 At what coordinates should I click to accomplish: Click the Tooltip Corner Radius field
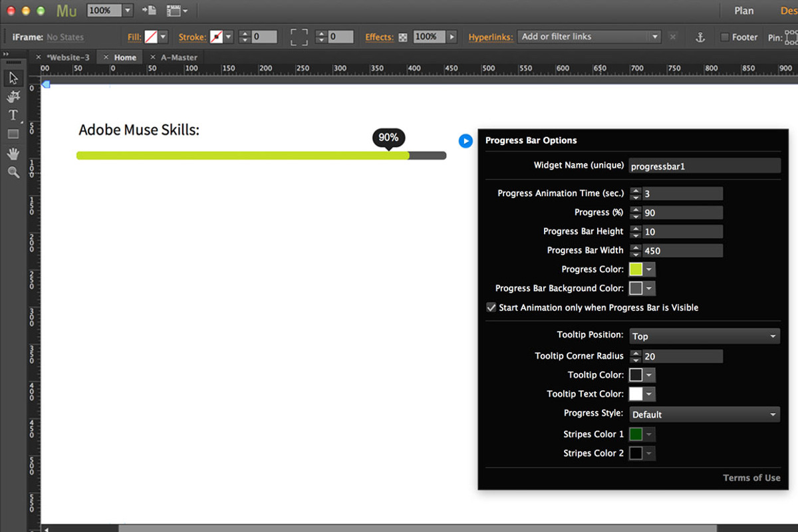(x=682, y=356)
